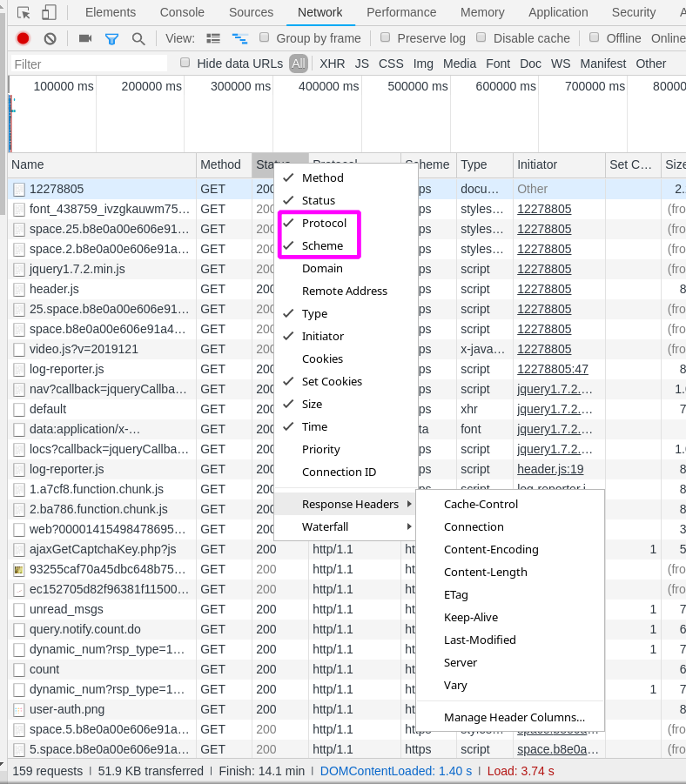Add the ETag header column
The image size is (686, 784).
coord(510,595)
